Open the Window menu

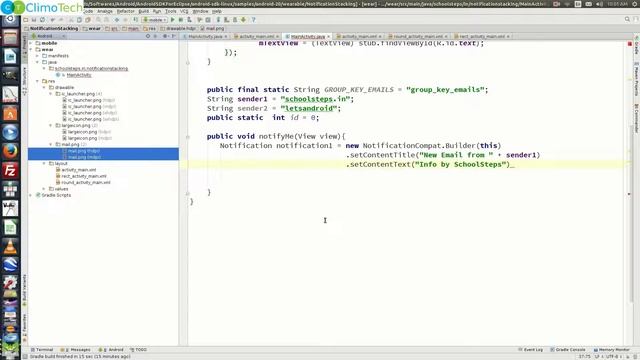tap(200, 11)
